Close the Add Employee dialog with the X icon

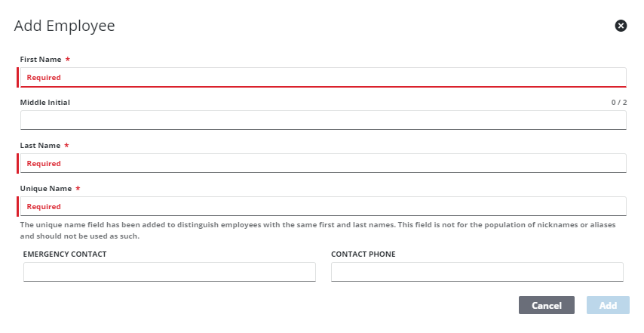pyautogui.click(x=621, y=26)
